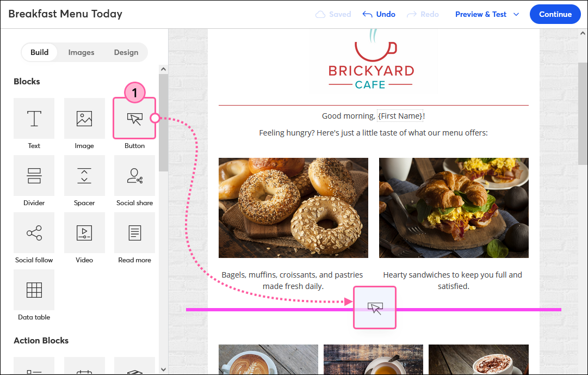The image size is (588, 375).
Task: Click the blocks panel scroll-down arrow
Action: [x=163, y=370]
